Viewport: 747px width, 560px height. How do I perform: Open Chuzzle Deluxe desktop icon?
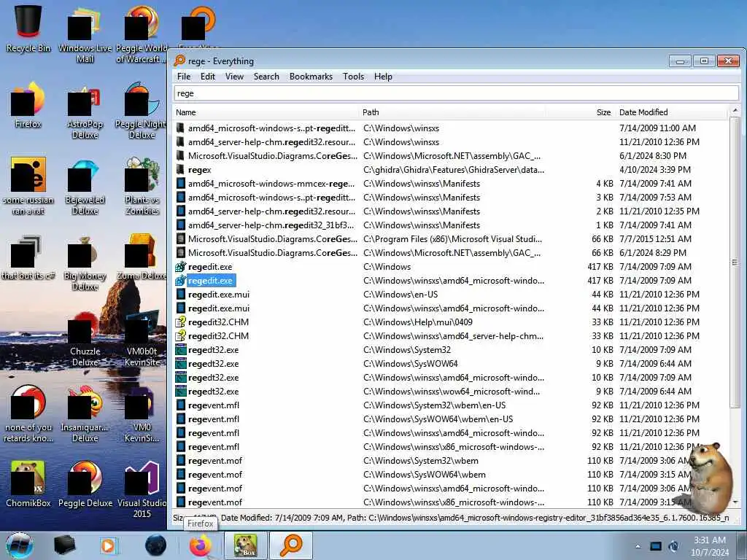tap(85, 339)
